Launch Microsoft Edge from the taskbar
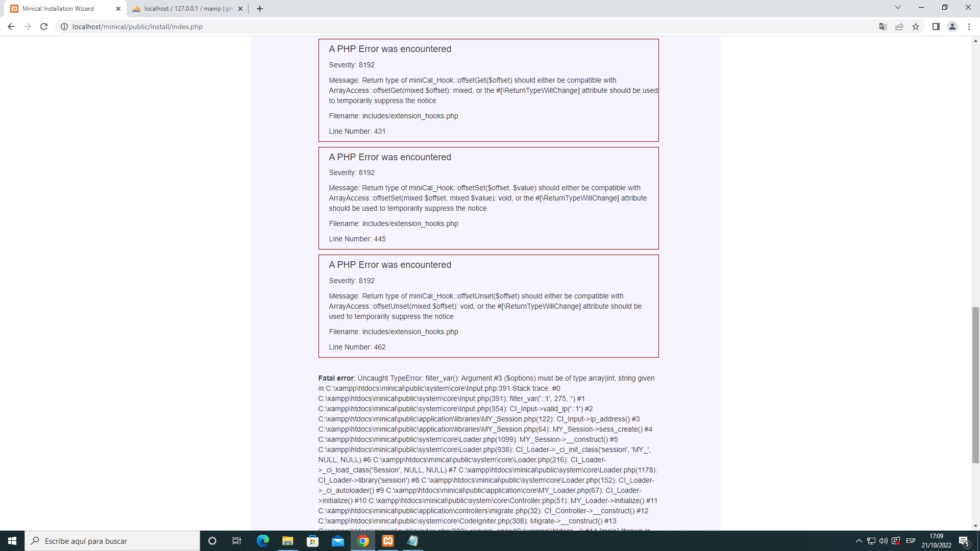 (262, 541)
